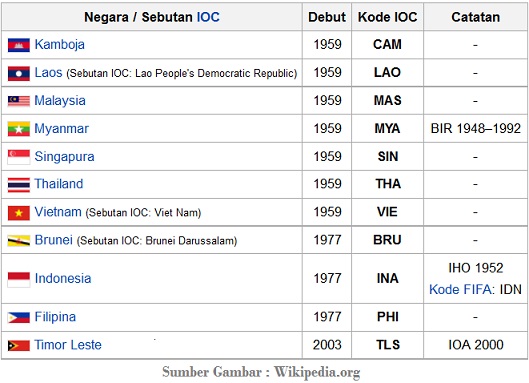Select the Kode IOC column header
The width and height of the screenshot is (529, 383).
click(387, 17)
